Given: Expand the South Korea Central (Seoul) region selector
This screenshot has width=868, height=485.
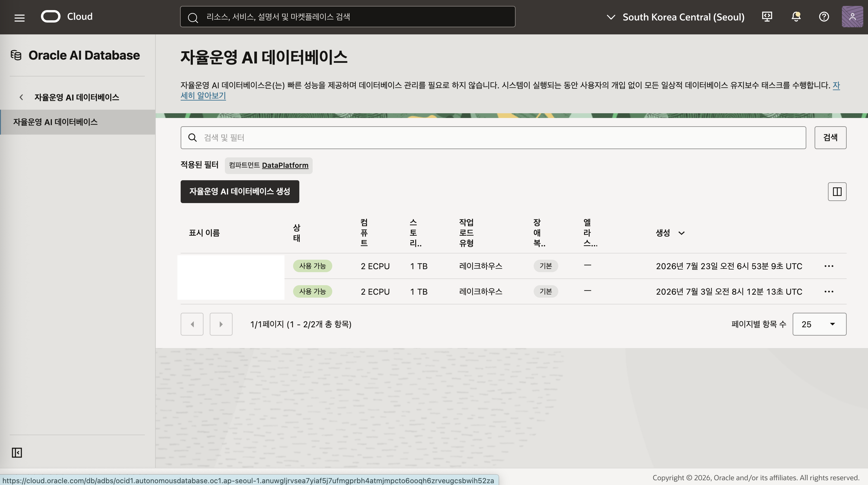Looking at the screenshot, I should (x=675, y=17).
